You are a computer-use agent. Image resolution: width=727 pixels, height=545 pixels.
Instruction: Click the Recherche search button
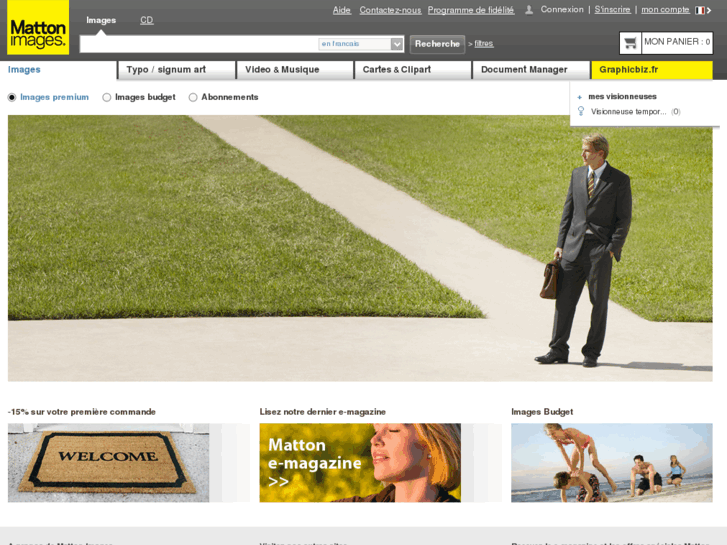click(437, 44)
